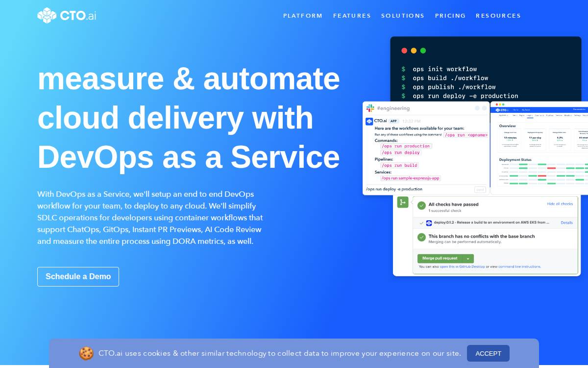Click the send button in chat
Image resolution: width=588 pixels, height=368 pixels.
[480, 189]
